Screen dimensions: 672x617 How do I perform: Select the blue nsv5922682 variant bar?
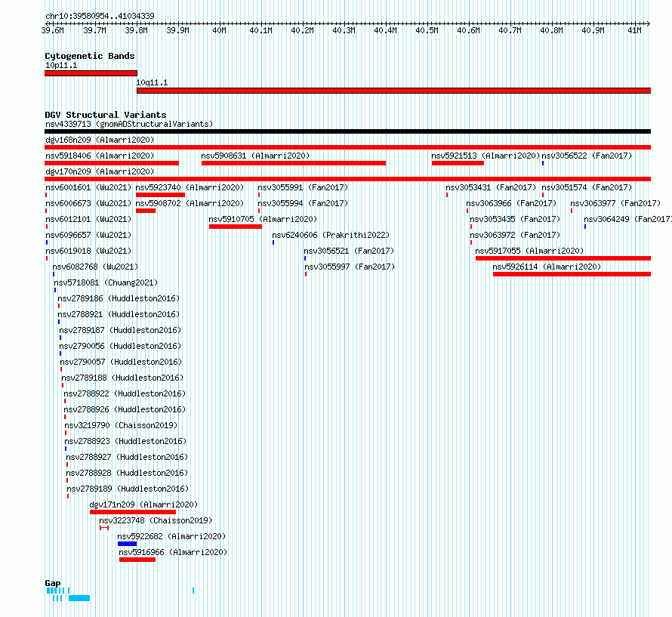tap(128, 544)
